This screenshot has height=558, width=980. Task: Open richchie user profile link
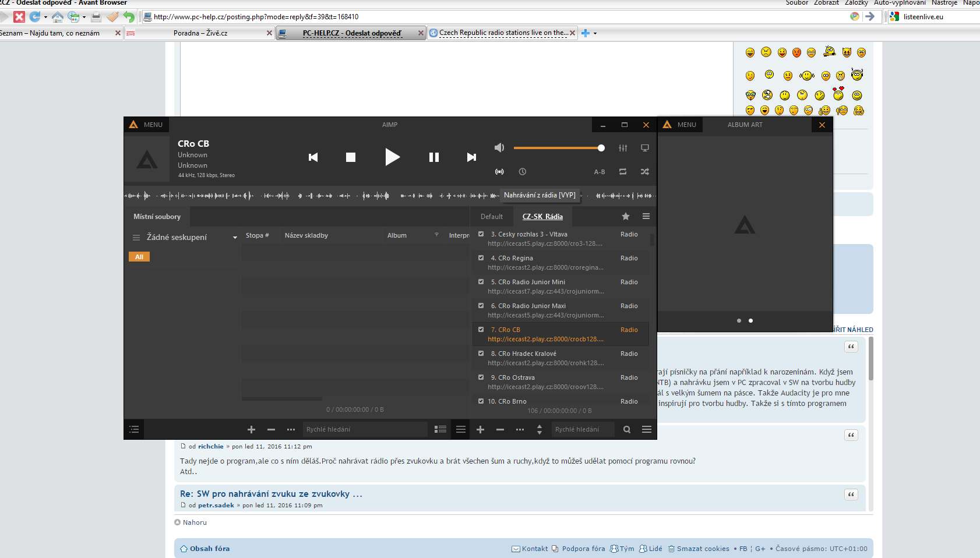pyautogui.click(x=211, y=447)
